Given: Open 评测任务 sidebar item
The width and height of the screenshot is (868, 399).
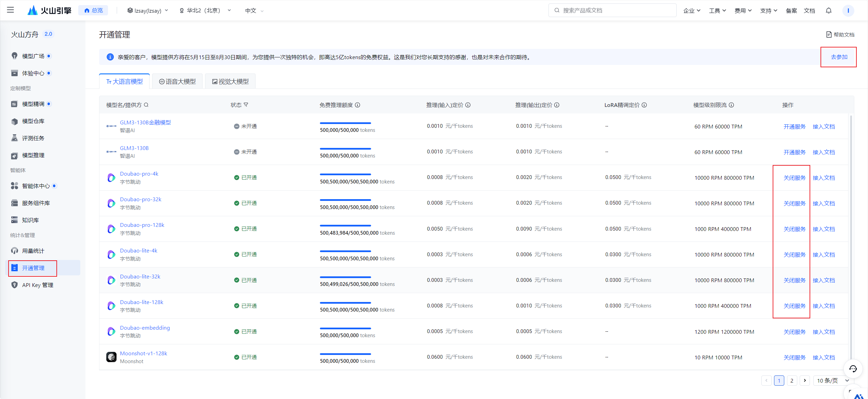Looking at the screenshot, I should click(x=33, y=138).
